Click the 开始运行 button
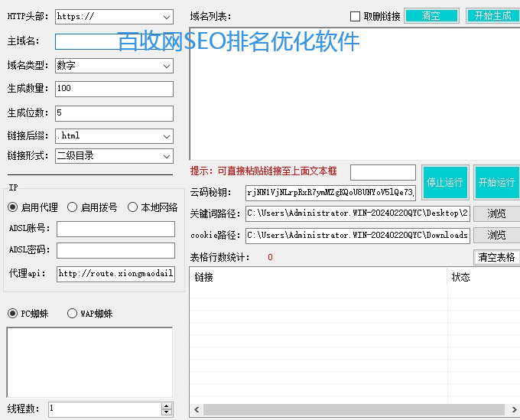Screen dimensions: 520x420 (x=496, y=183)
